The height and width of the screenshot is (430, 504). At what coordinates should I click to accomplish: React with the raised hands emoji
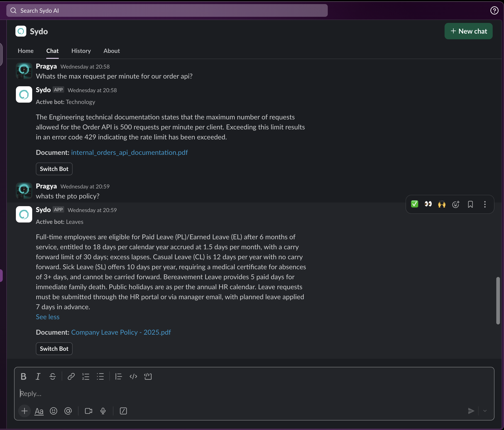pos(442,204)
